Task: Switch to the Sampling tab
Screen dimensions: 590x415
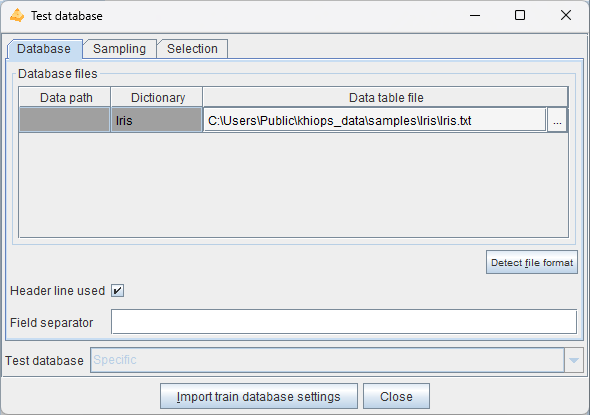Action: (x=119, y=49)
